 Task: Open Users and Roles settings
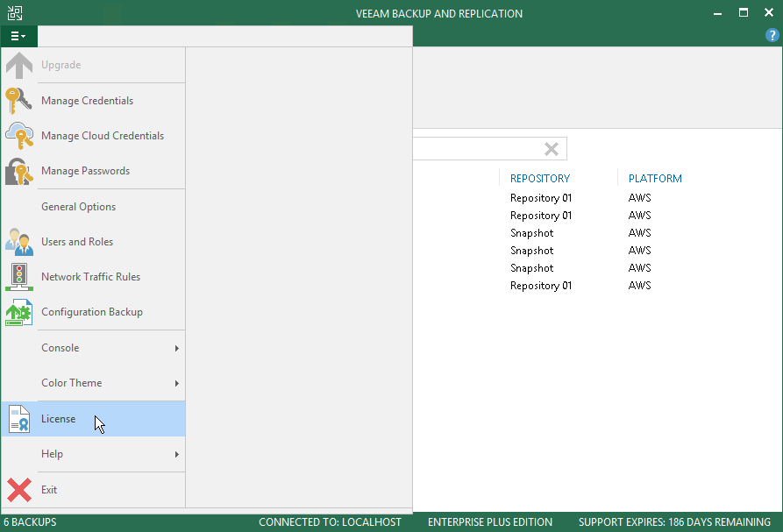pyautogui.click(x=93, y=242)
